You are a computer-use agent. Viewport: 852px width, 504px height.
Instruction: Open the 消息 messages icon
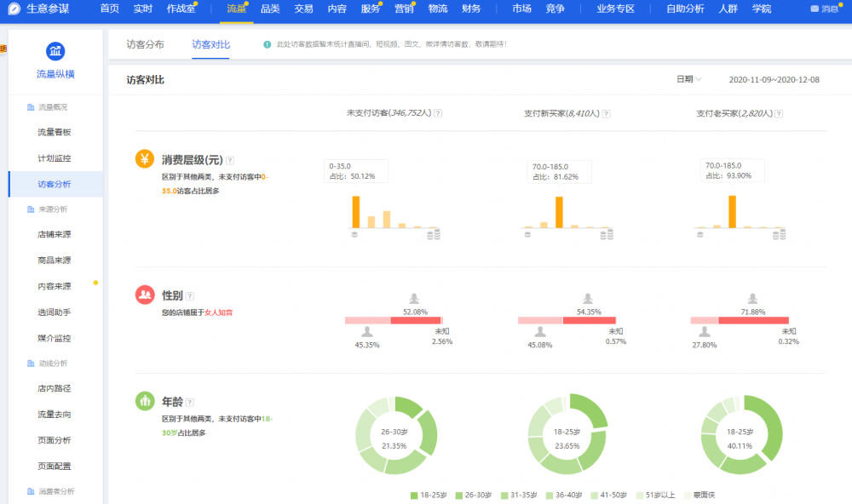pos(823,9)
